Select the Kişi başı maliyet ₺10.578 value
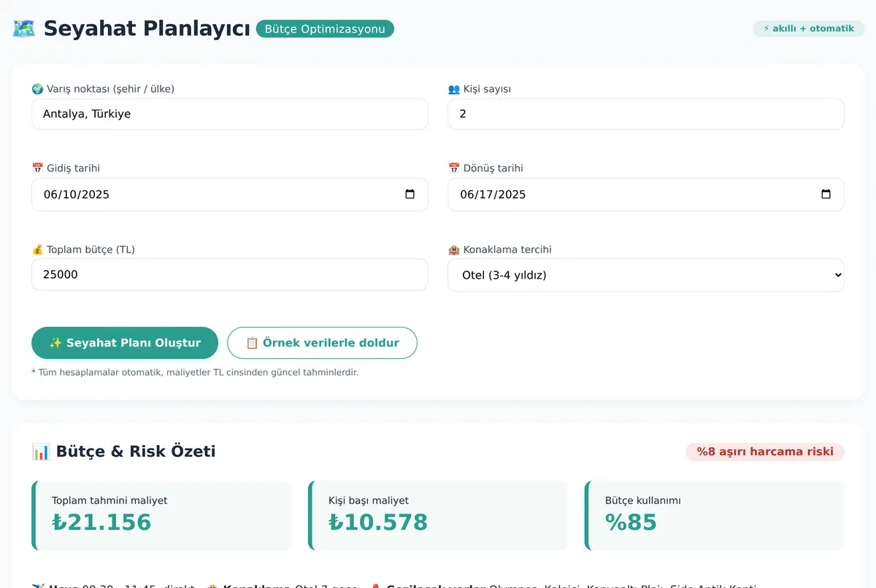The width and height of the screenshot is (876, 588). click(x=378, y=522)
